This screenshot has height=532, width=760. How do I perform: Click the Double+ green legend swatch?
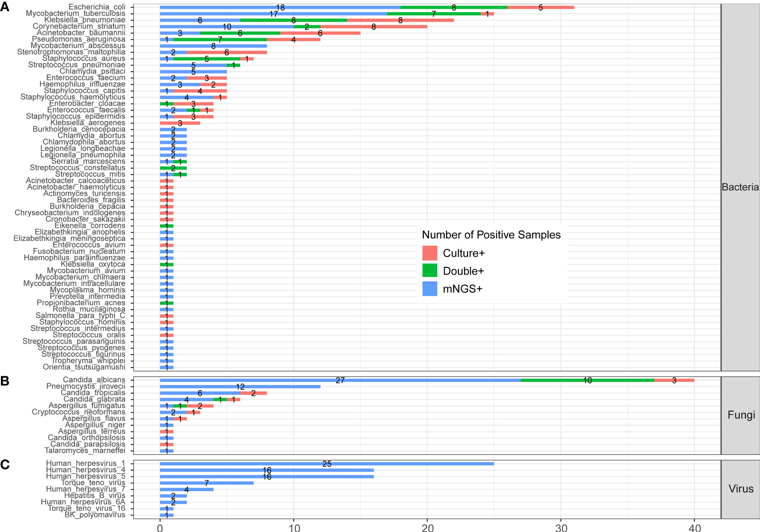tap(429, 271)
